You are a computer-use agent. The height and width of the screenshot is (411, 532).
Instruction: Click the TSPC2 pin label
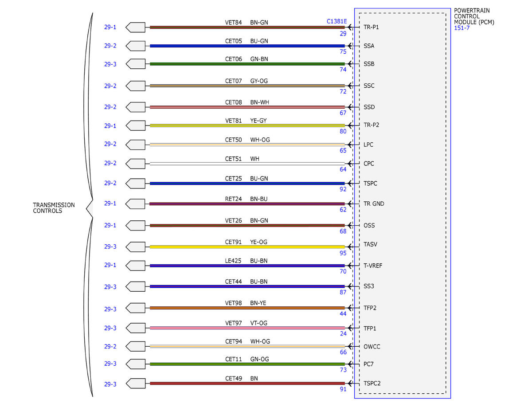click(372, 383)
